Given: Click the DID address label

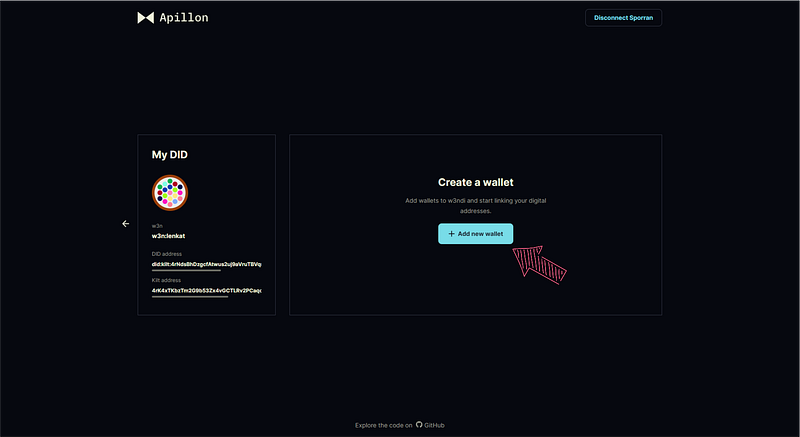Looking at the screenshot, I should 167,254.
